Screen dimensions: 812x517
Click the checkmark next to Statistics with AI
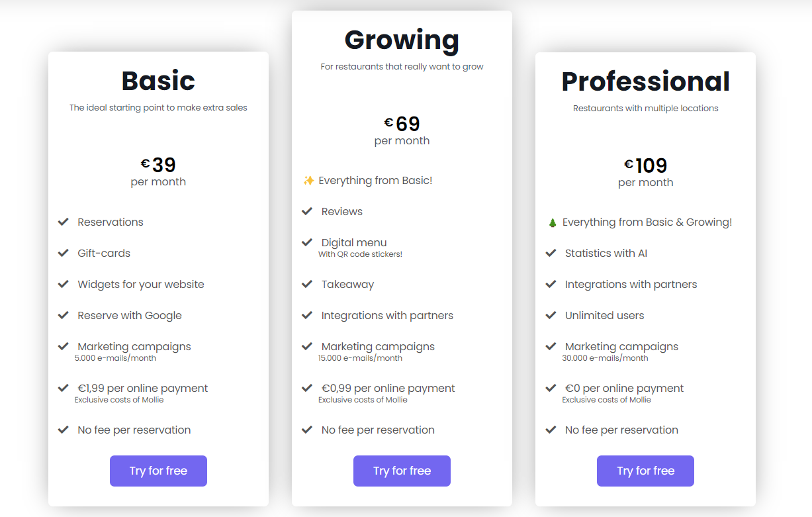point(551,253)
